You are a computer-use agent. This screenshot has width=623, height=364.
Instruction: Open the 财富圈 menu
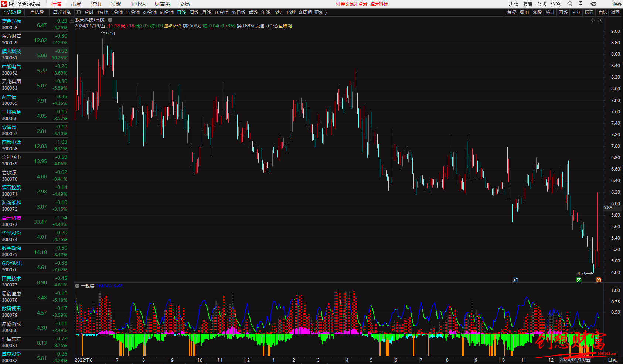click(163, 4)
